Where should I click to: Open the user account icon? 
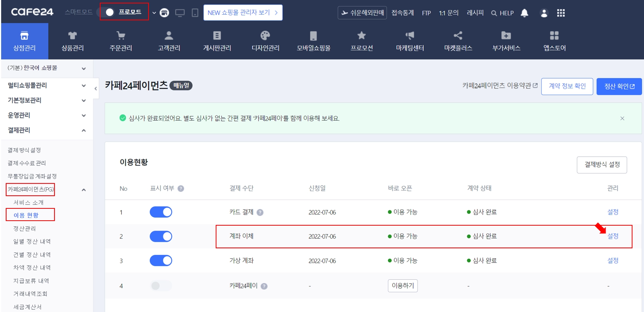[x=544, y=13]
